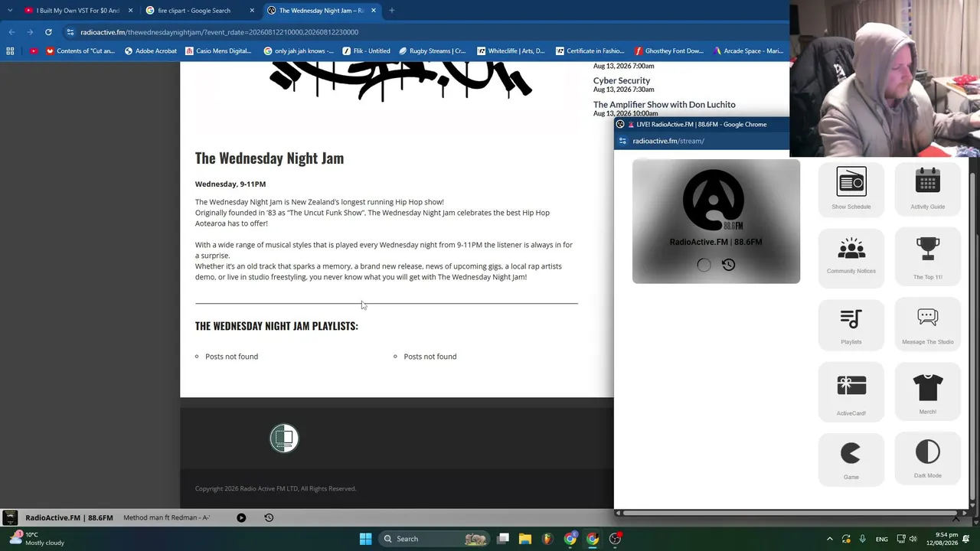Go back in browser history
This screenshot has height=551, width=980.
[x=11, y=32]
